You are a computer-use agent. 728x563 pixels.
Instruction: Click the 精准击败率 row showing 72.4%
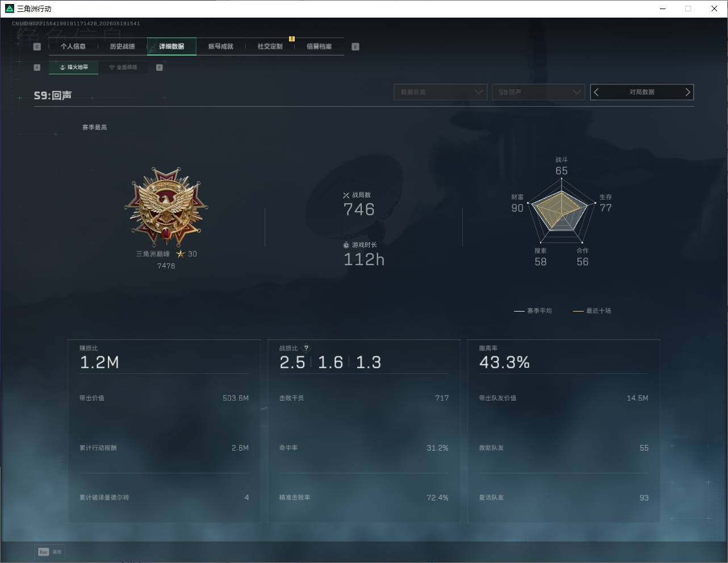(364, 498)
